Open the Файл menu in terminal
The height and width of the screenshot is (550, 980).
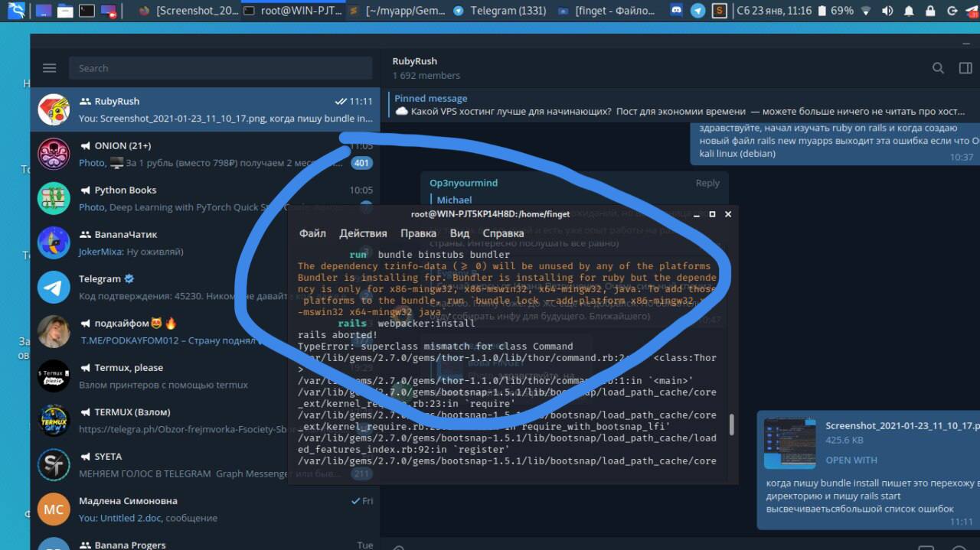[312, 233]
